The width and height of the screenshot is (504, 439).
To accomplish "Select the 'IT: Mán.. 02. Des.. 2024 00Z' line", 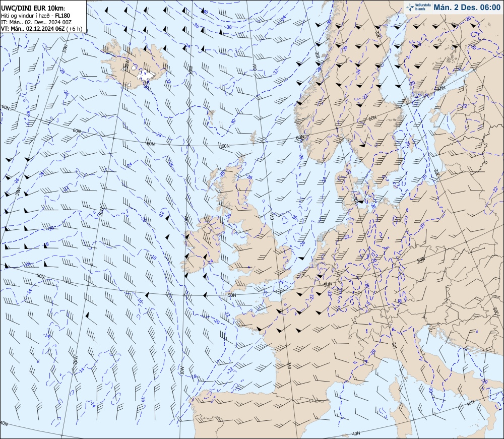I will tap(36, 22).
